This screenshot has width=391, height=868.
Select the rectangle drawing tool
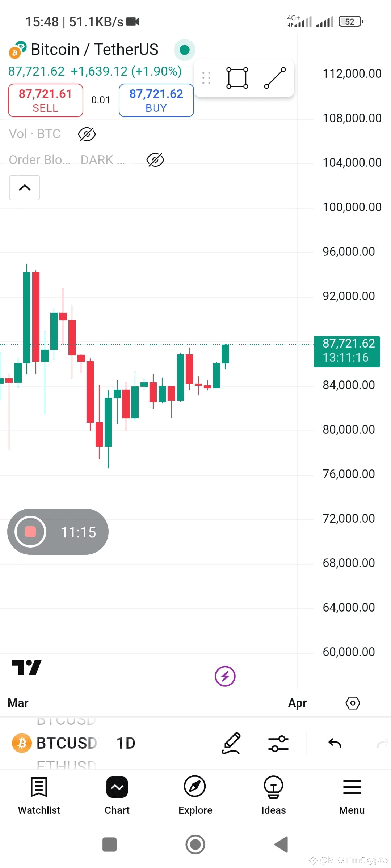click(x=237, y=78)
